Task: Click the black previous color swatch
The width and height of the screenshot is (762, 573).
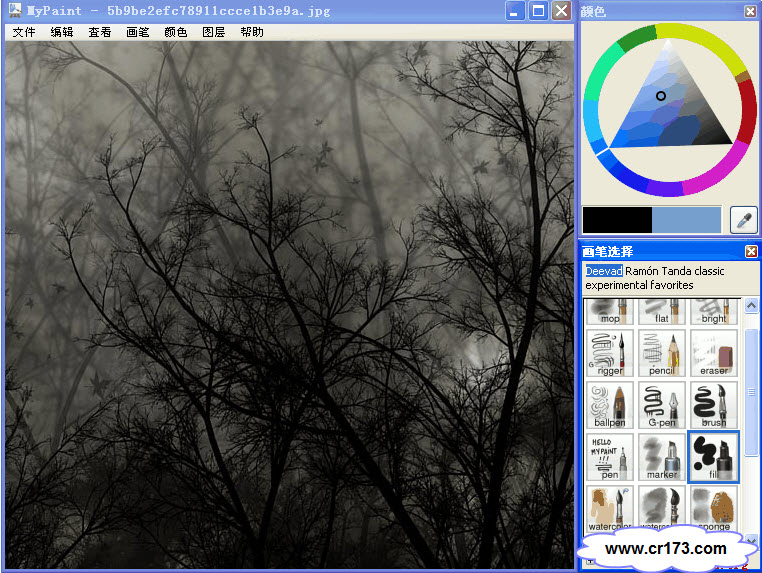Action: (617, 220)
